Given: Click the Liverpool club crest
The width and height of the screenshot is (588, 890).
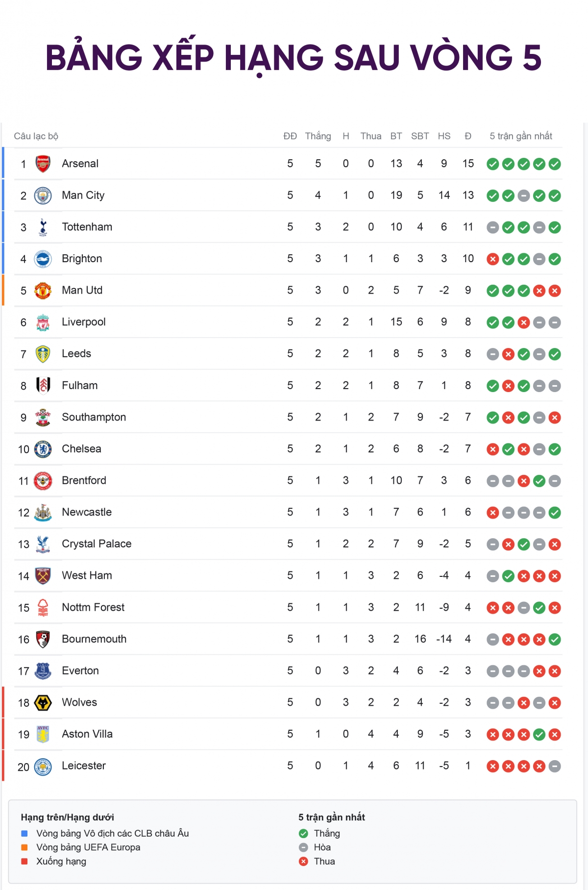Looking at the screenshot, I should click(43, 322).
